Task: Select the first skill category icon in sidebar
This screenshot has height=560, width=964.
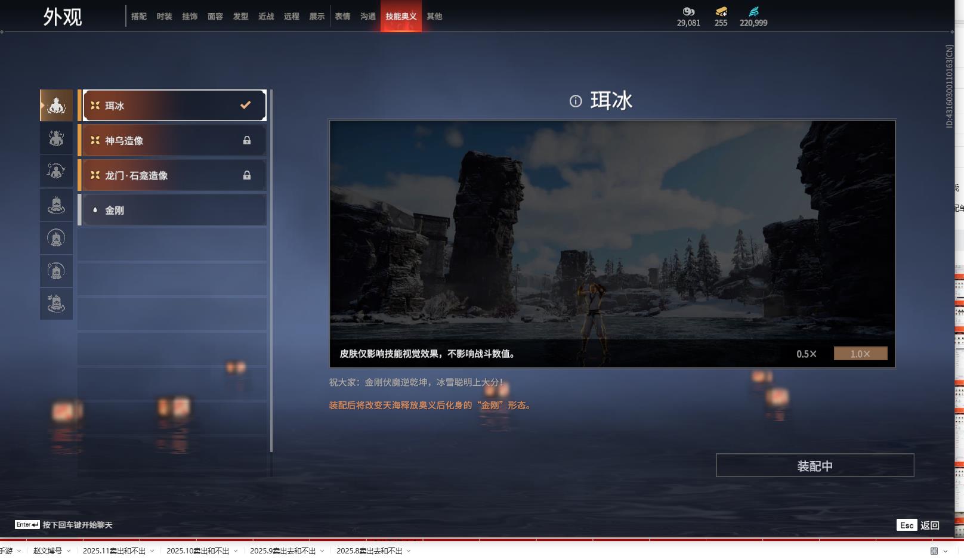Action: (56, 106)
